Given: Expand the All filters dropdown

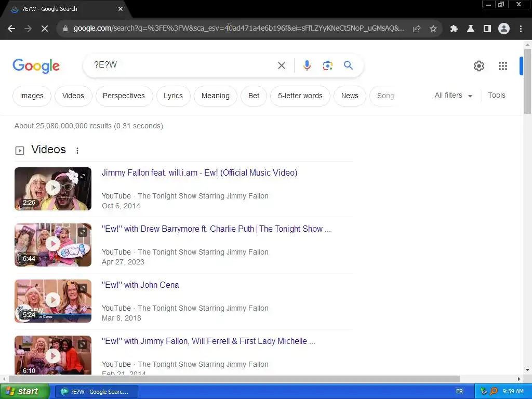Looking at the screenshot, I should (x=453, y=96).
